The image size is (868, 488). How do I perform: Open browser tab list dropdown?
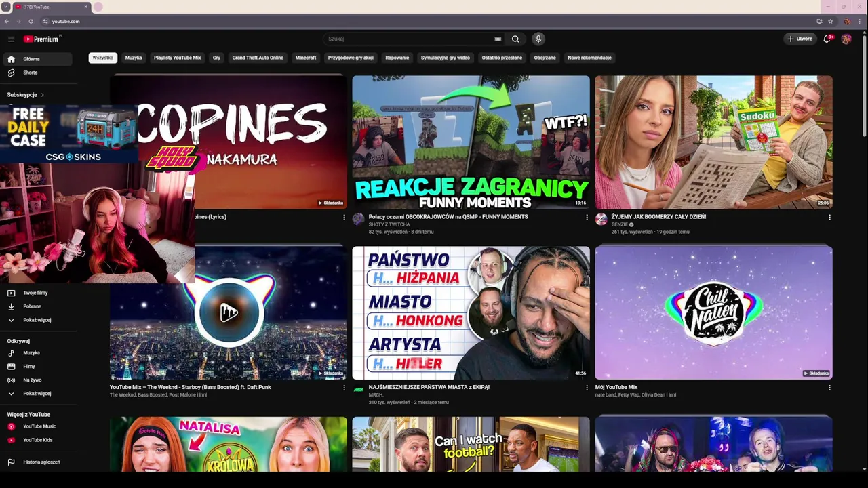[5, 7]
